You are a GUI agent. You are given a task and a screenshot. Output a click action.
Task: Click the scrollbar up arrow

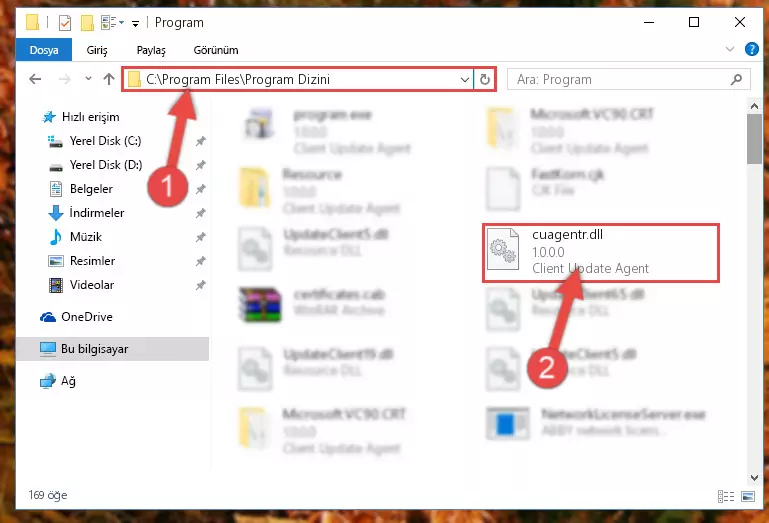[754, 106]
